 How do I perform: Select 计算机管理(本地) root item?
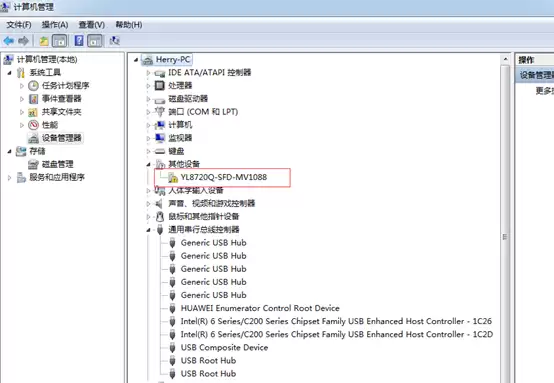[47, 59]
